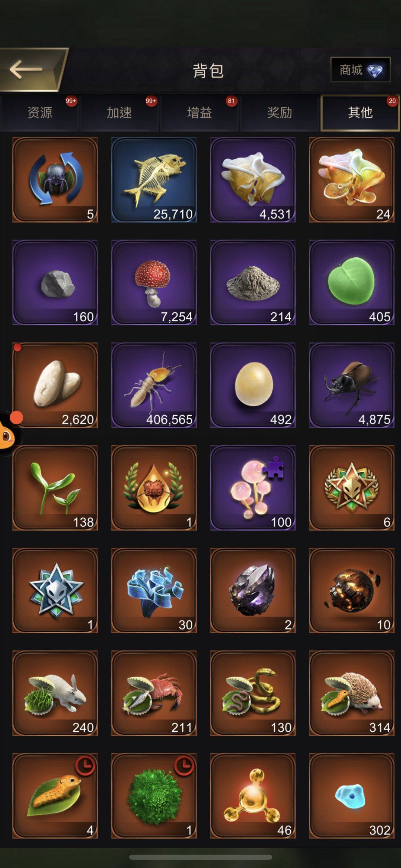Open the 增益 tab
Image resolution: width=401 pixels, height=868 pixels.
[199, 113]
